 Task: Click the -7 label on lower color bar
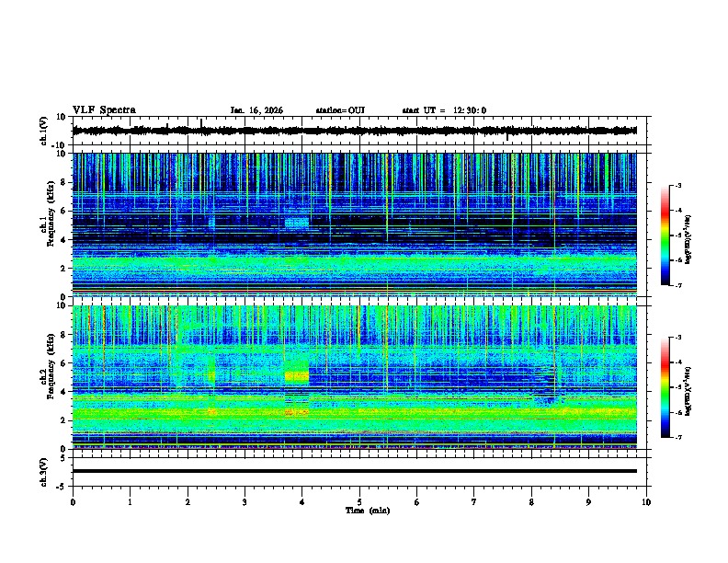(x=677, y=438)
